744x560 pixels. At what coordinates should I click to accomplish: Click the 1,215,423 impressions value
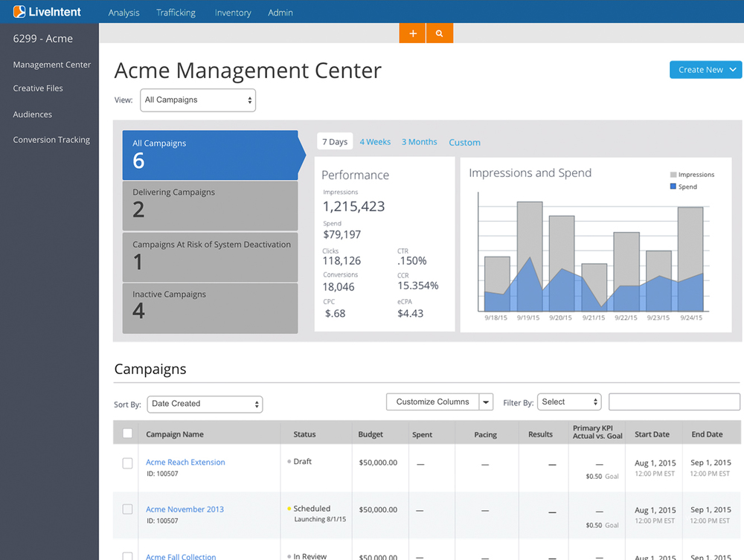click(x=353, y=206)
